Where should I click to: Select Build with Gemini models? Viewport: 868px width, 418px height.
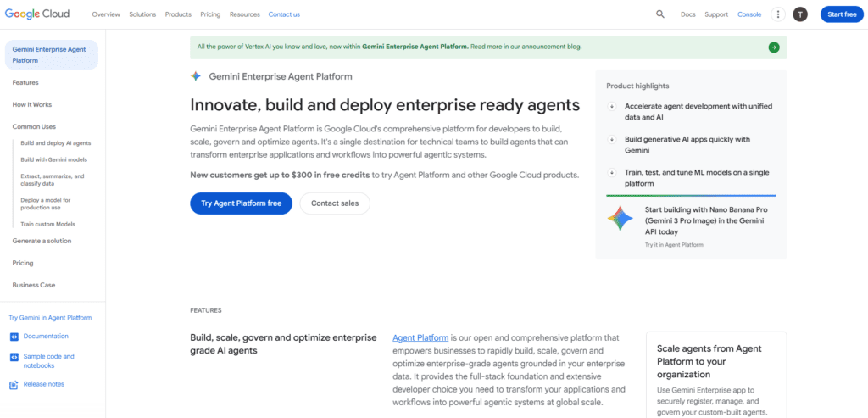pos(53,159)
